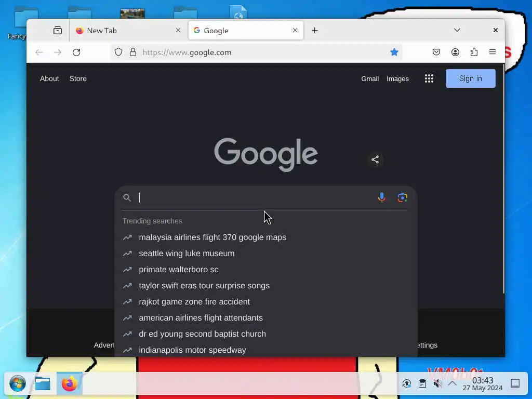Choose 'american airlines flight attendants' suggestion
The width and height of the screenshot is (532, 399).
(265, 318)
